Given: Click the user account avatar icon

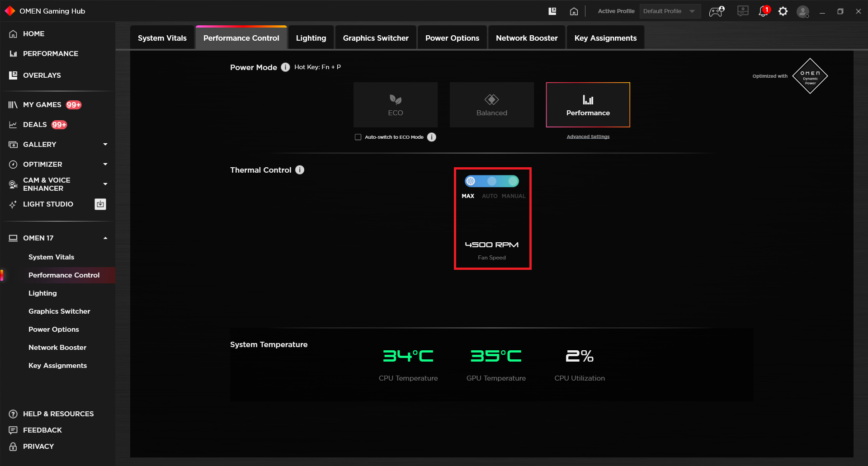Looking at the screenshot, I should tap(803, 12).
